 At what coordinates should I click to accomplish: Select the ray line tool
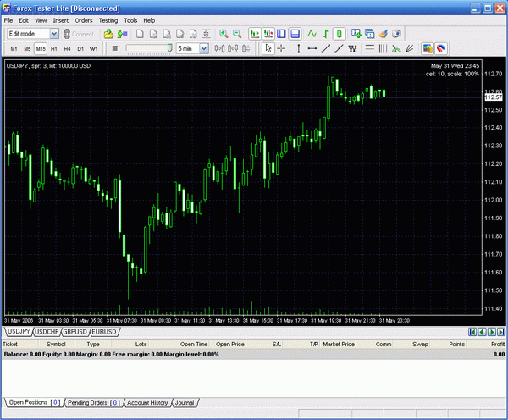pos(339,48)
